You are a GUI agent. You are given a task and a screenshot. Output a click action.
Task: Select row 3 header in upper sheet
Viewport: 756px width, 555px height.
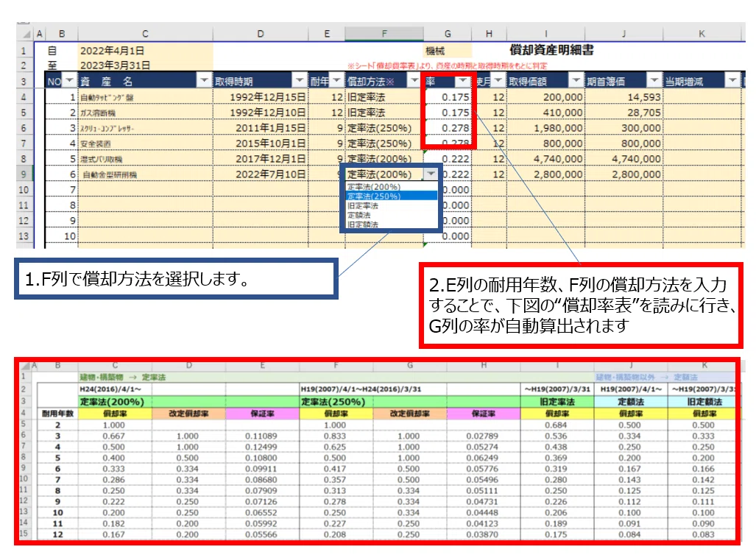point(24,81)
